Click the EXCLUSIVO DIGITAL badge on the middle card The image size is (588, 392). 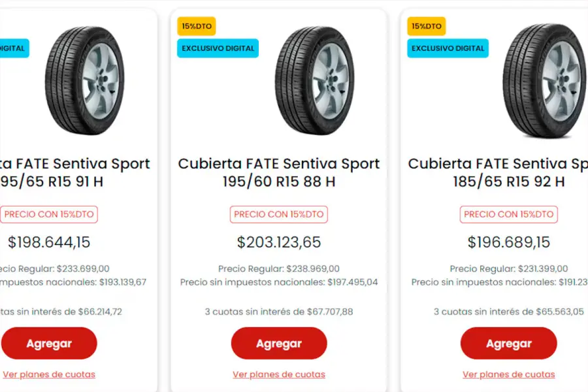click(218, 48)
